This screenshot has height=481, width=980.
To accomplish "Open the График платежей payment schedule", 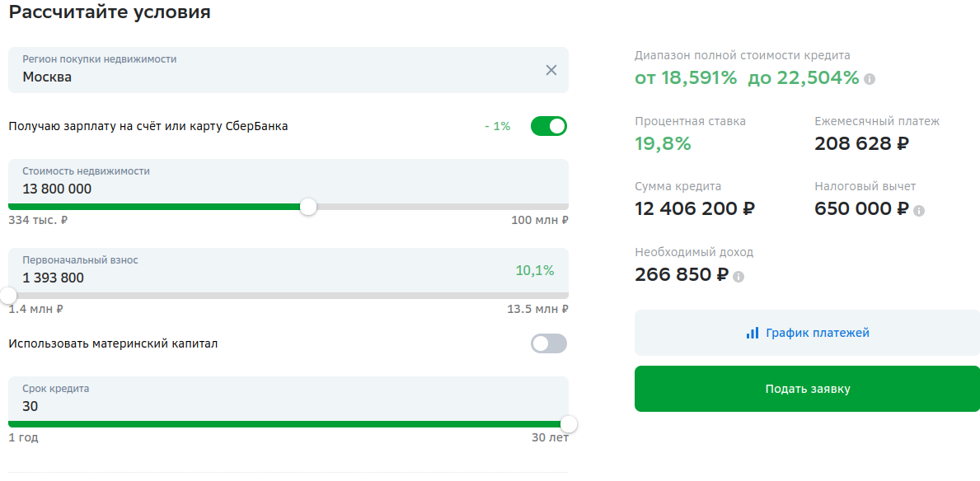I will 807,333.
